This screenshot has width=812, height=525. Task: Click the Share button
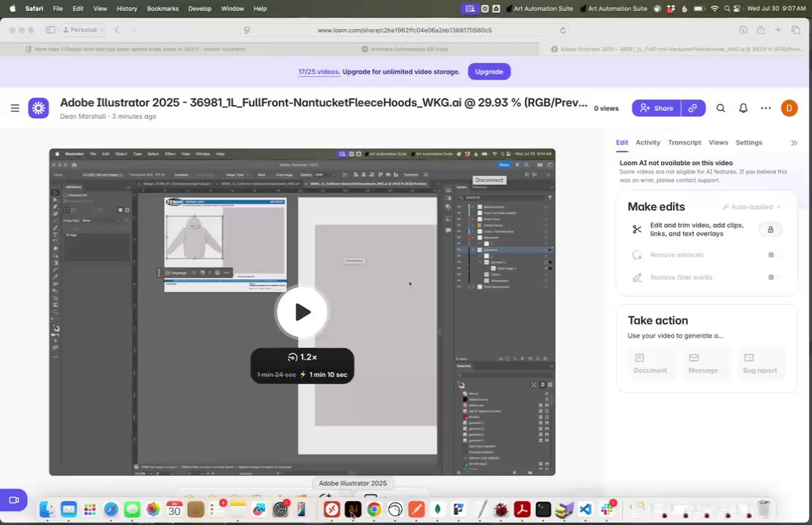tap(656, 108)
